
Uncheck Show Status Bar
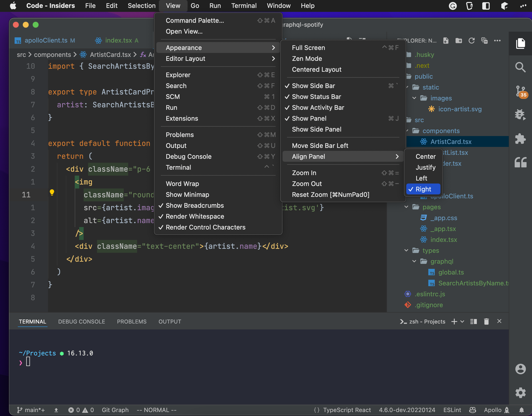click(x=316, y=97)
